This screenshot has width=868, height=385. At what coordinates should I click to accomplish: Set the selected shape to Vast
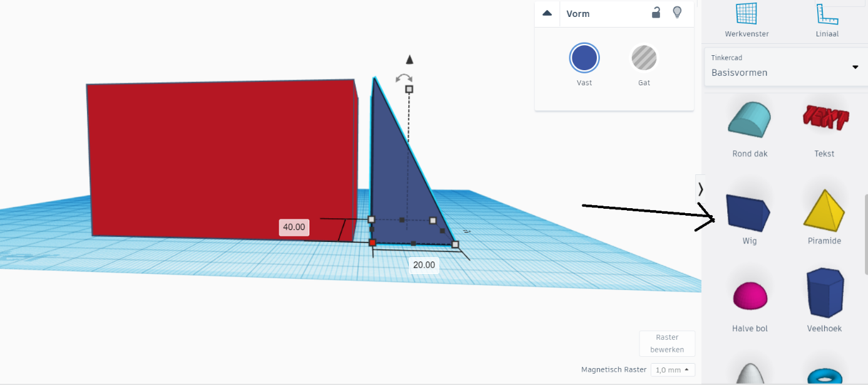point(584,58)
